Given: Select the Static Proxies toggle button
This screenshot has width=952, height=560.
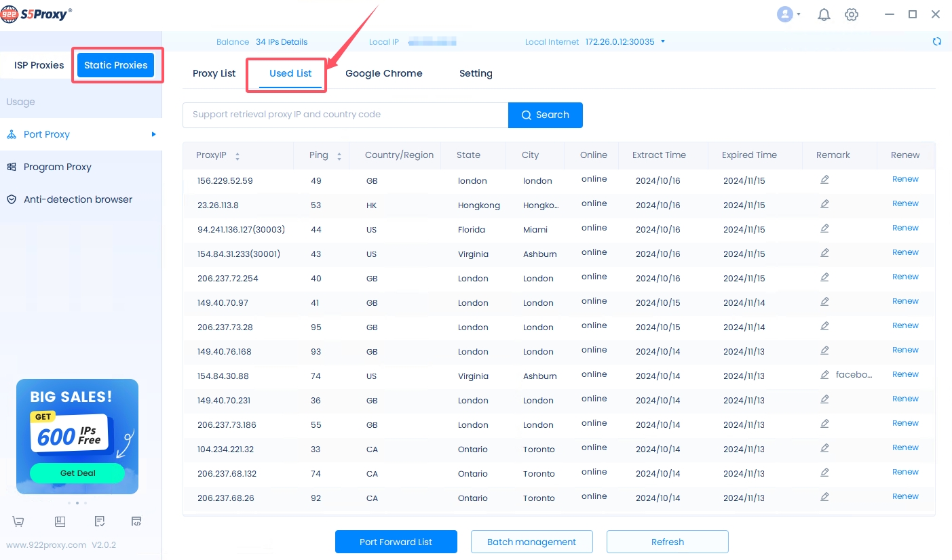Looking at the screenshot, I should coord(116,65).
